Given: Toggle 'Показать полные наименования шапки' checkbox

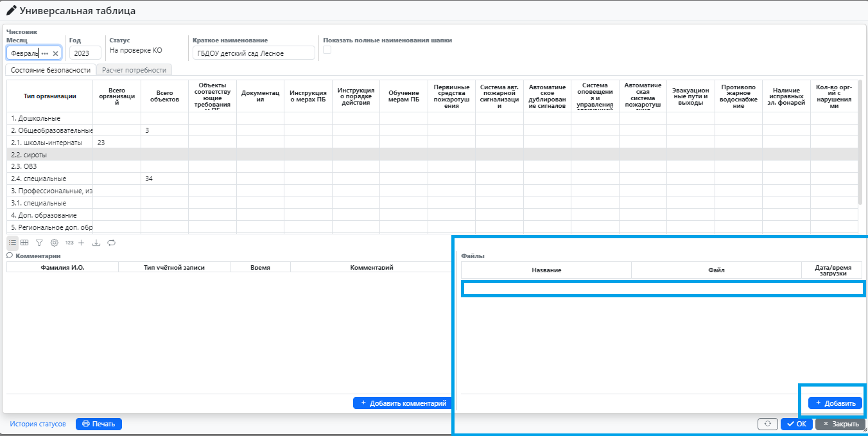Looking at the screenshot, I should click(327, 50).
